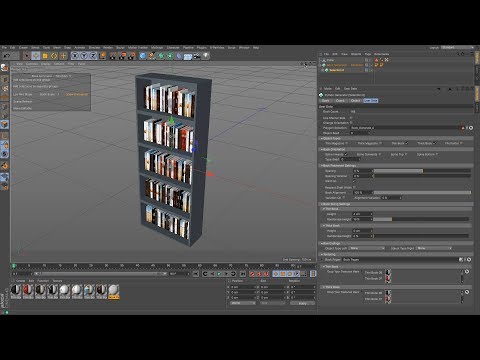Open the Render menu

108,48
